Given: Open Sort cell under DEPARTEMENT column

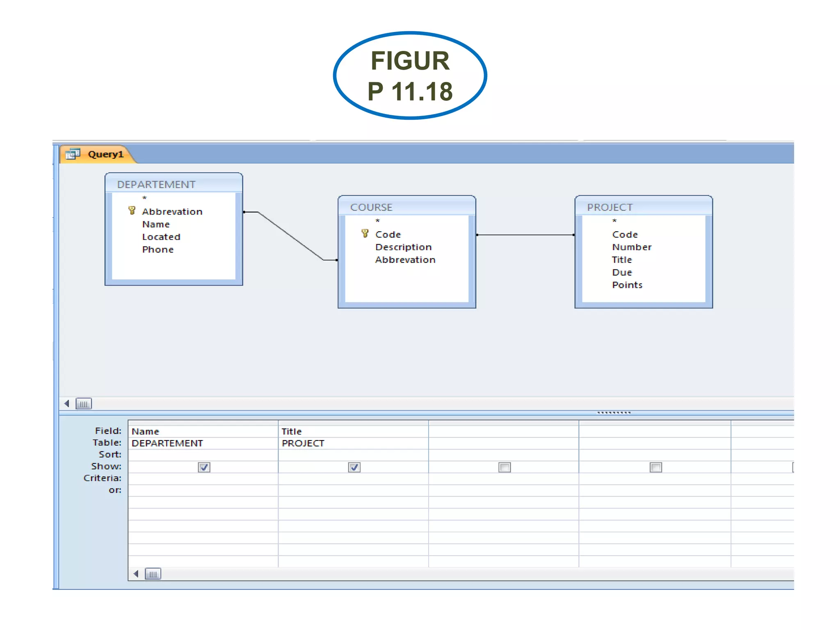Looking at the screenshot, I should (x=203, y=455).
